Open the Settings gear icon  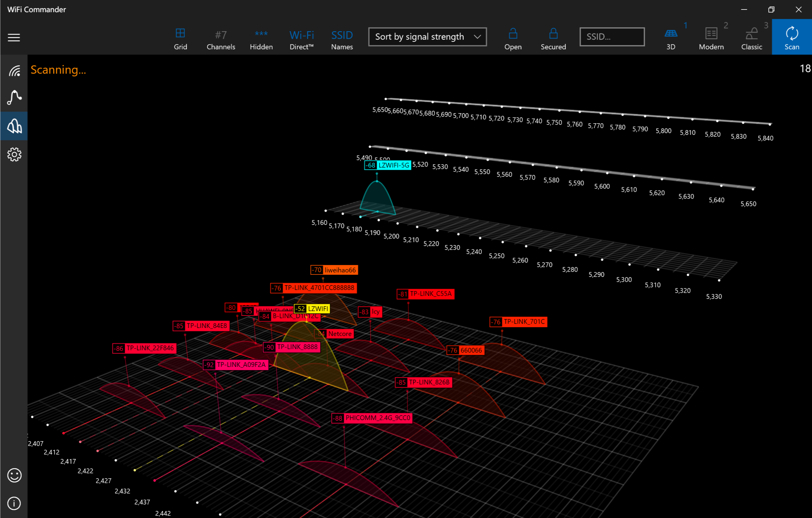tap(14, 154)
